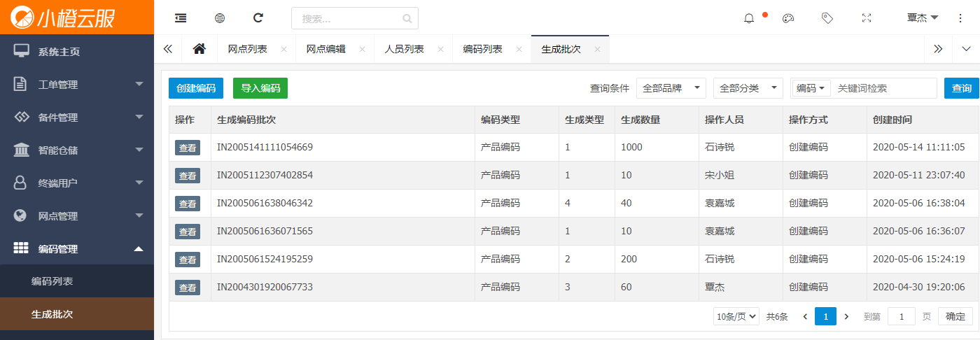Switch to 编码列表 tab
980x340 pixels.
tap(483, 49)
